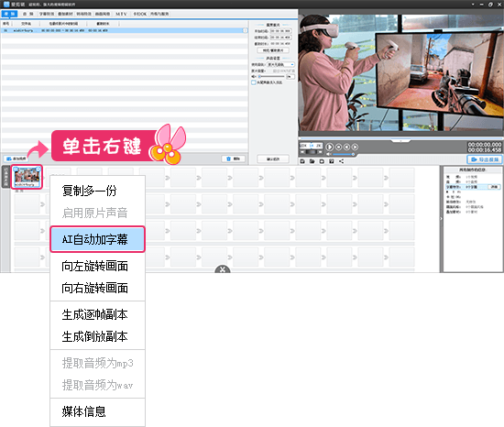
Task: Seek on the preview progress bar
Action: click(x=400, y=138)
